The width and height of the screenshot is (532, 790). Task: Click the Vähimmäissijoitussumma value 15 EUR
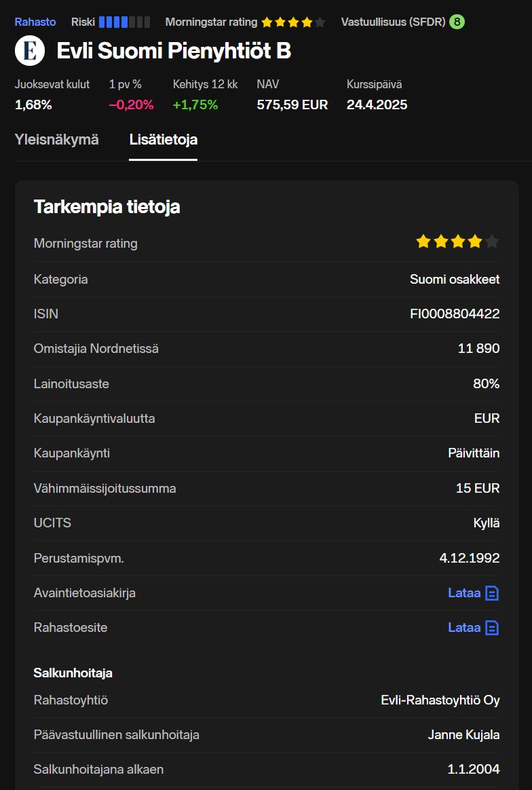[x=478, y=488]
